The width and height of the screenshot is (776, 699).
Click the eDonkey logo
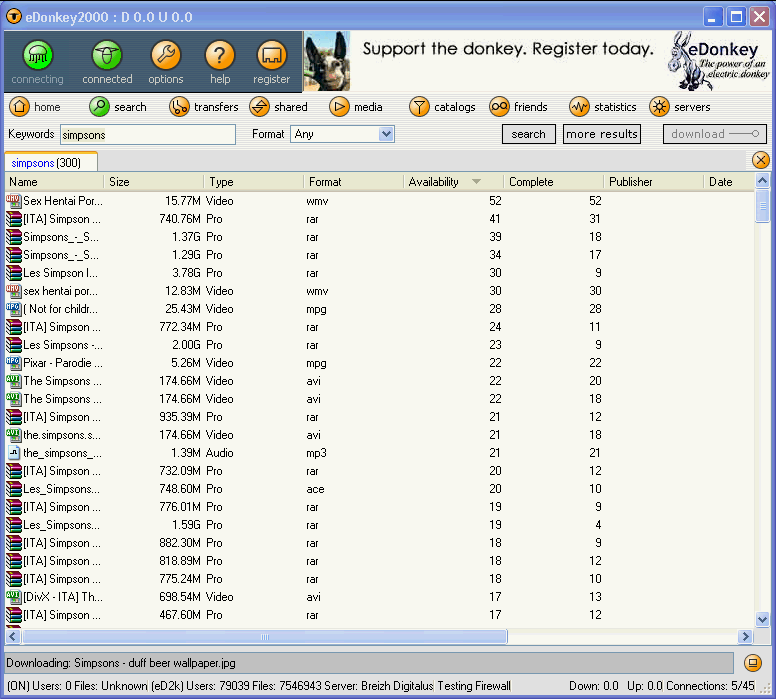click(720, 61)
